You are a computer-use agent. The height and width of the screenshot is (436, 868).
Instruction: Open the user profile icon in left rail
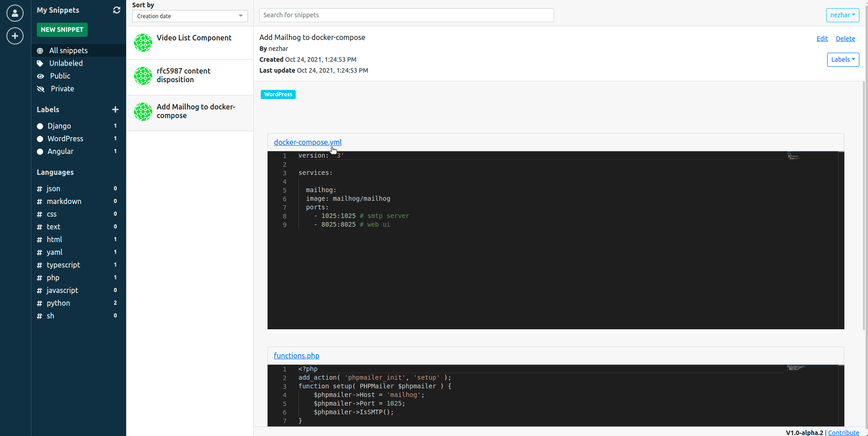[x=15, y=13]
